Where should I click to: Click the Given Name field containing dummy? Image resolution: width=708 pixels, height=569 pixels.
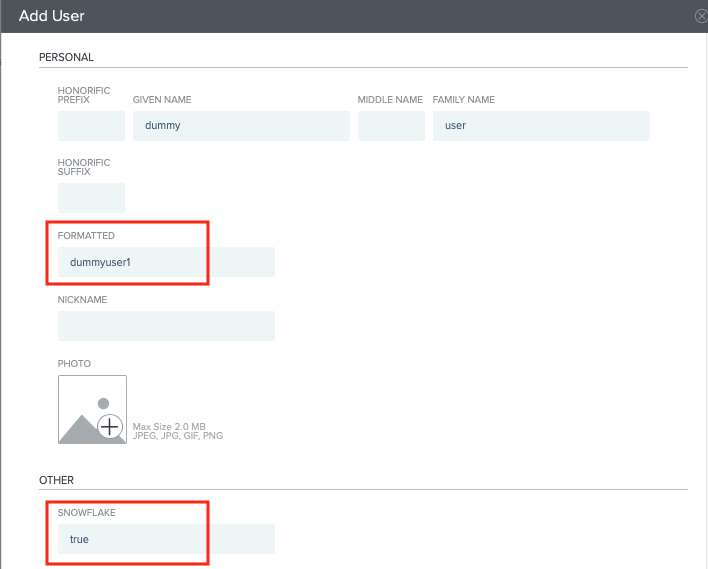coord(241,126)
